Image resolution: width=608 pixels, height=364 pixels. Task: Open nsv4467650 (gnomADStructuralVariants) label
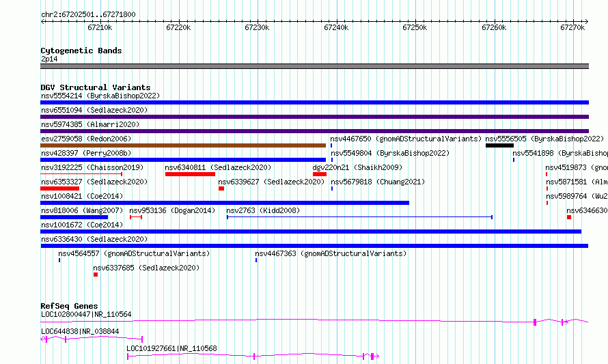406,139
